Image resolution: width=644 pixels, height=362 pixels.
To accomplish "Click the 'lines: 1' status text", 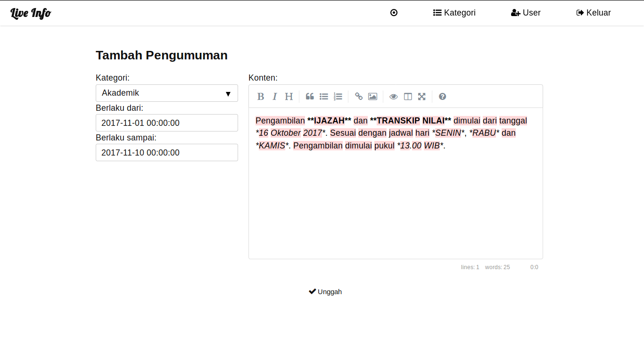I will (470, 267).
